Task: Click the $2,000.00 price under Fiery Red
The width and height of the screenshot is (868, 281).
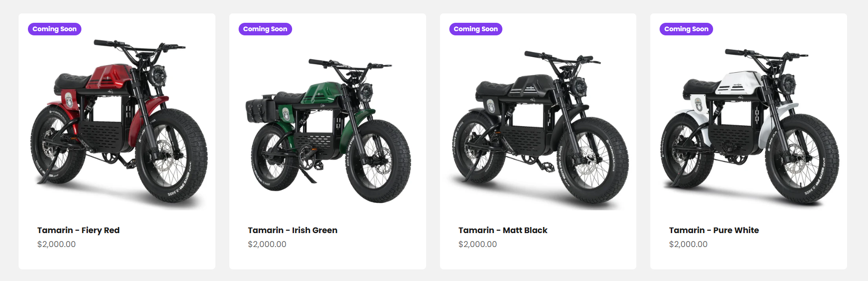Action: (56, 244)
